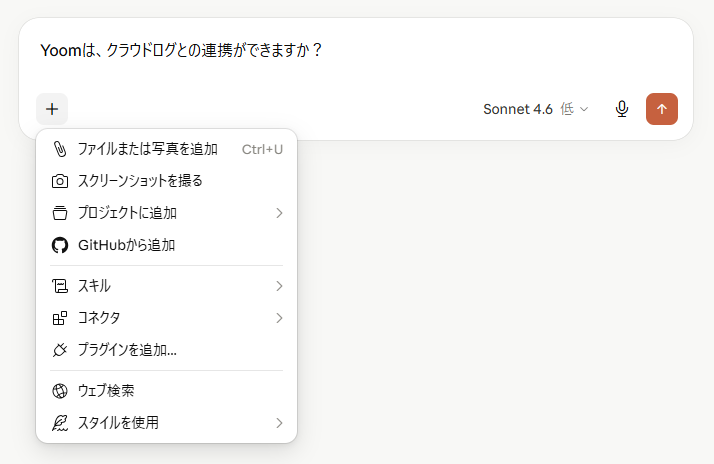The width and height of the screenshot is (714, 464).
Task: Click the paperclip file icon
Action: 60,149
